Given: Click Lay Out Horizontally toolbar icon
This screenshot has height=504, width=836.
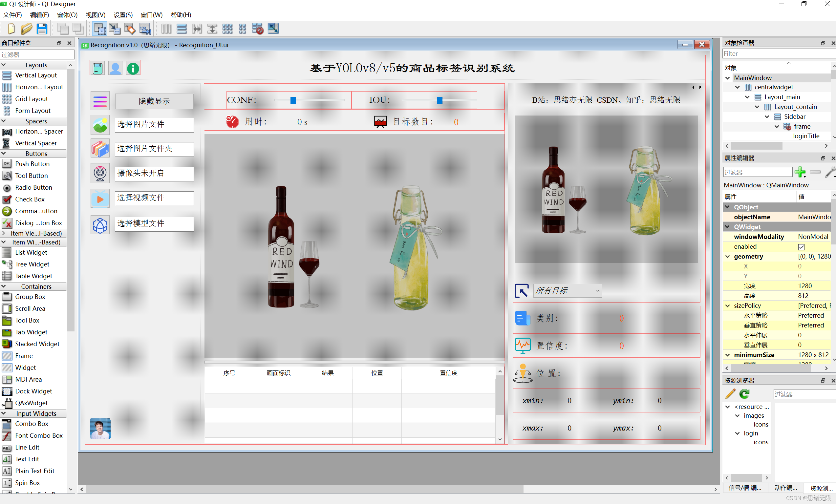Looking at the screenshot, I should [x=166, y=29].
